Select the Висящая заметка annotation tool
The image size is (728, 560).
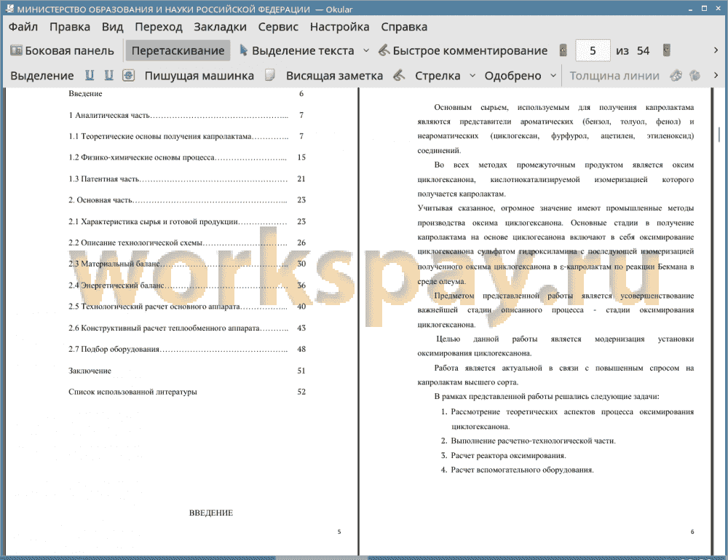click(x=334, y=76)
